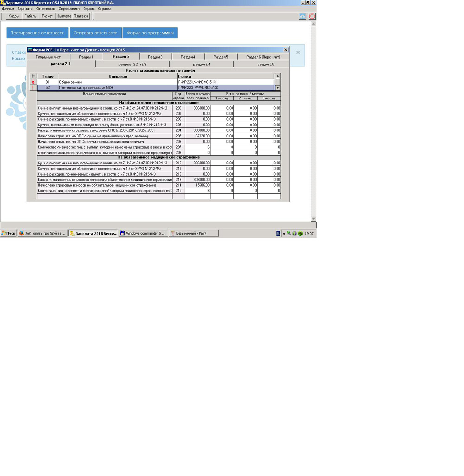
Task: Close the Форма РСВ-1 dialog window
Action: [286, 50]
